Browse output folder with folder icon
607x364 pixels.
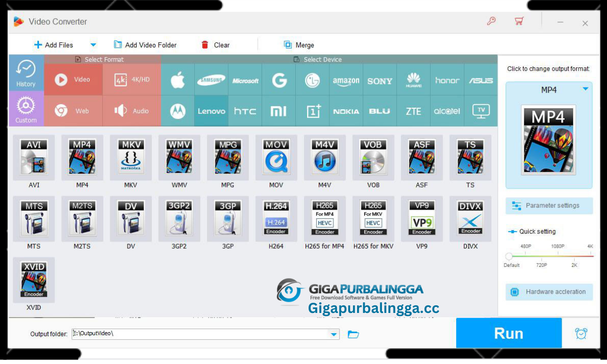point(354,334)
